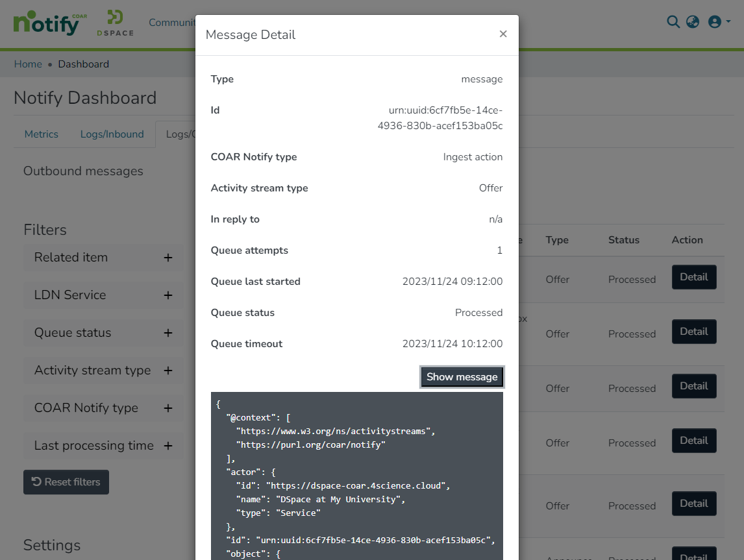
Task: Go to Home breadcrumb link
Action: click(28, 64)
